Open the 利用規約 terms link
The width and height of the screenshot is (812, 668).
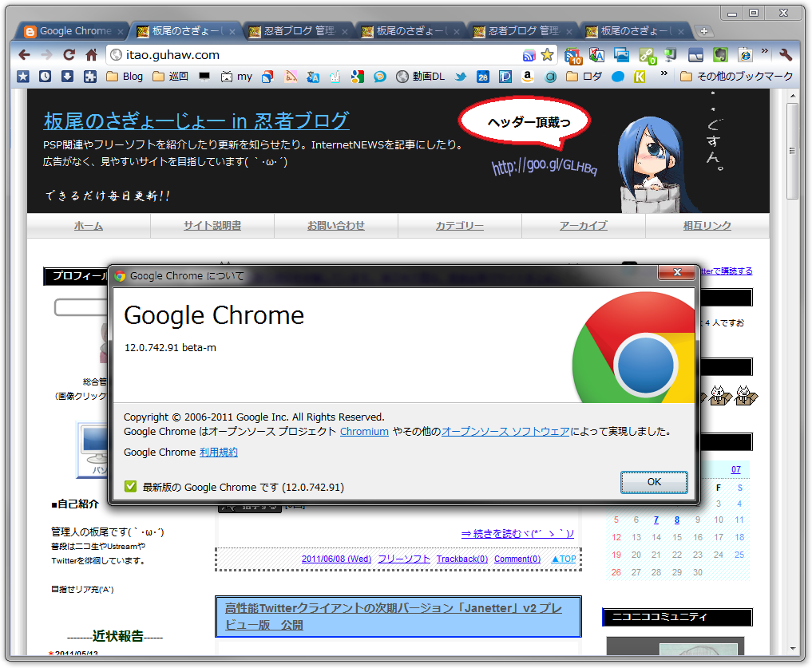(219, 452)
